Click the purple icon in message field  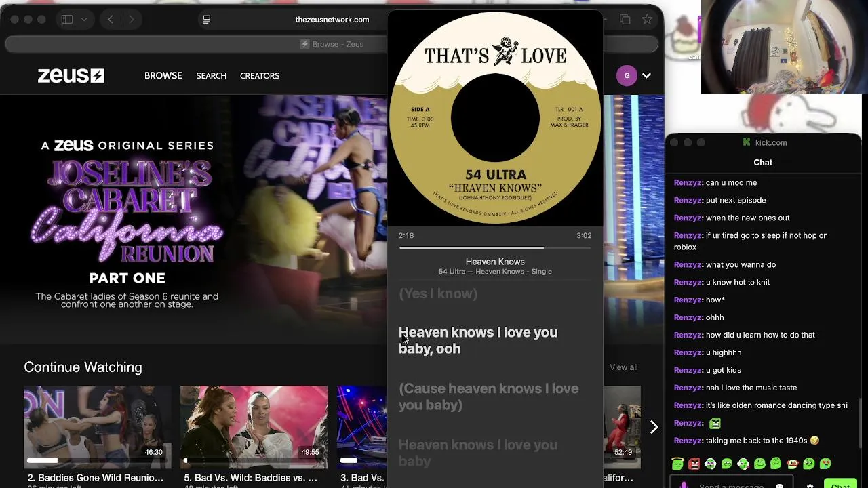tap(684, 485)
